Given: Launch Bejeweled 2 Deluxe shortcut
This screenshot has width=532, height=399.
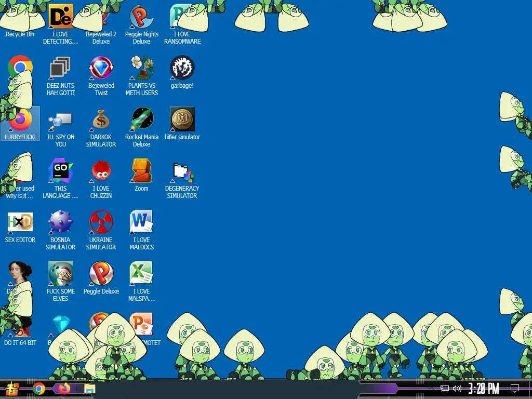Looking at the screenshot, I should coord(101,24).
